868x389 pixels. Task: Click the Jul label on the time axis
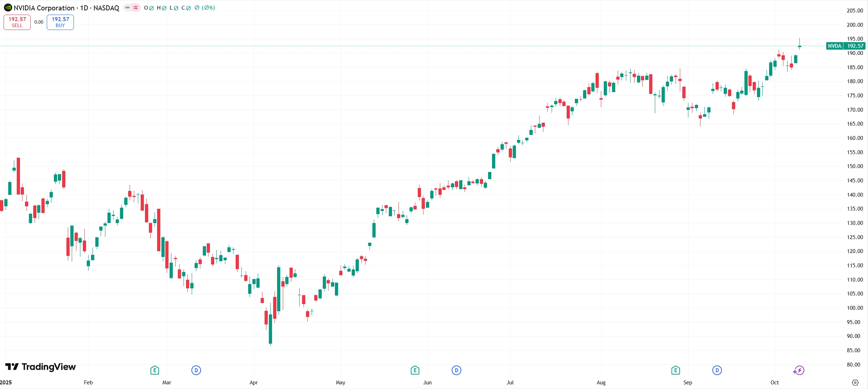(x=510, y=383)
